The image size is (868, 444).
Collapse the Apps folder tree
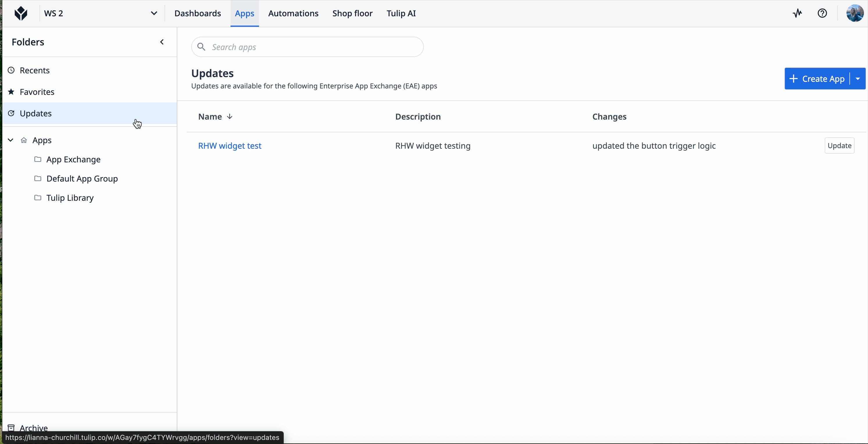click(10, 140)
